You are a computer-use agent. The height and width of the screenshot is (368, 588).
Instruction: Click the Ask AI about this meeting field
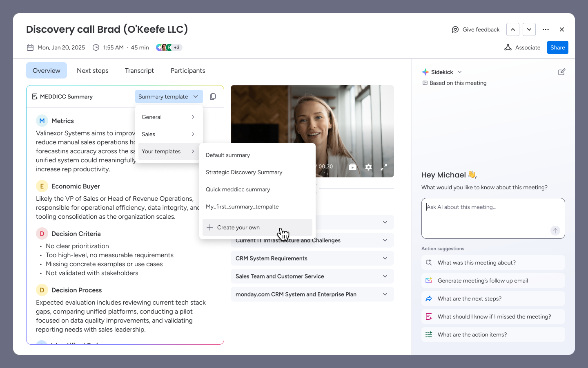[x=493, y=218]
